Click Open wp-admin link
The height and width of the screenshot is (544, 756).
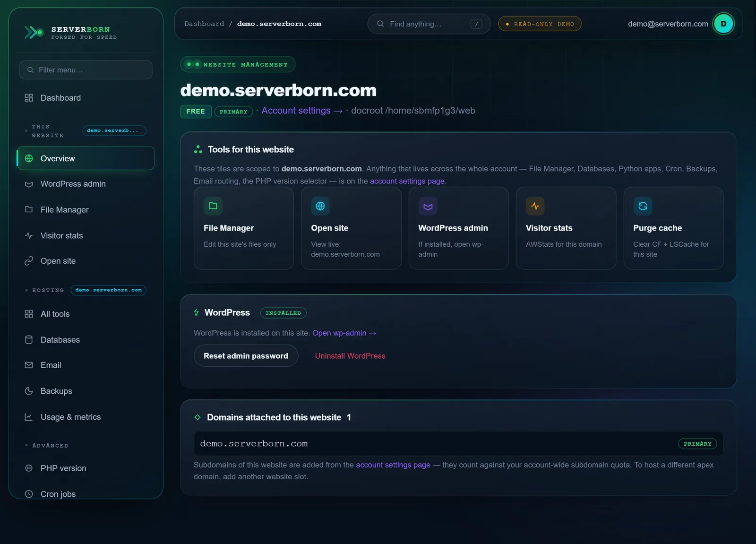click(x=344, y=333)
